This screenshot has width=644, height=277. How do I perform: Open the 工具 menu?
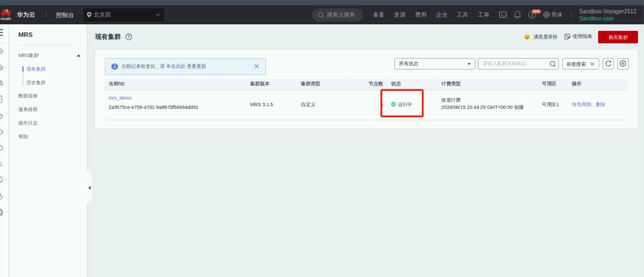click(462, 15)
